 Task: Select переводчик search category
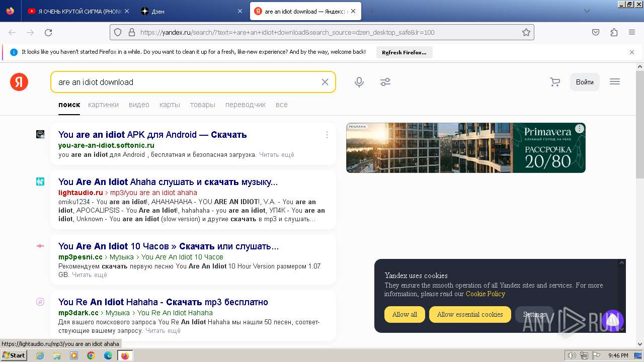click(246, 105)
